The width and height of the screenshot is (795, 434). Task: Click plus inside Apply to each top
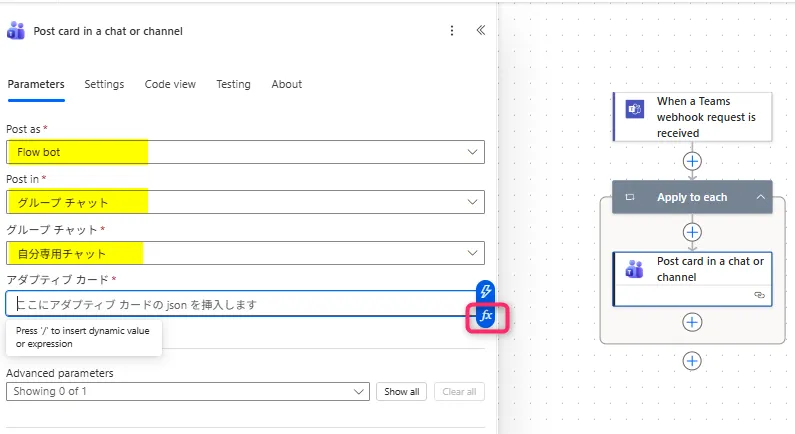[692, 232]
